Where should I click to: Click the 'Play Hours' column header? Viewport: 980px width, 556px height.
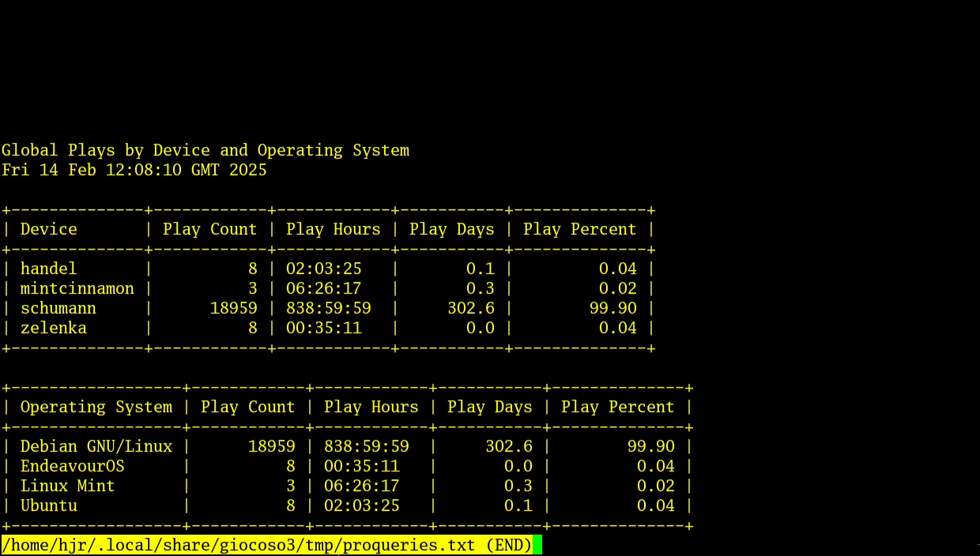(333, 229)
